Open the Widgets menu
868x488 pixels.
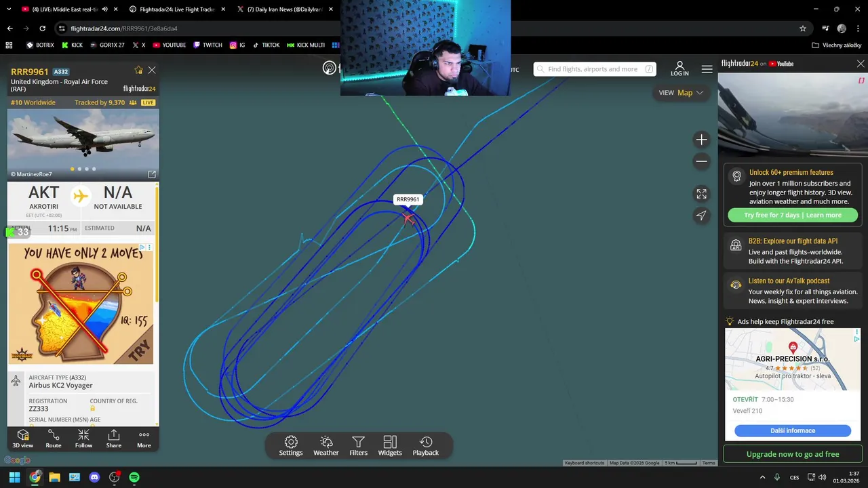point(390,446)
